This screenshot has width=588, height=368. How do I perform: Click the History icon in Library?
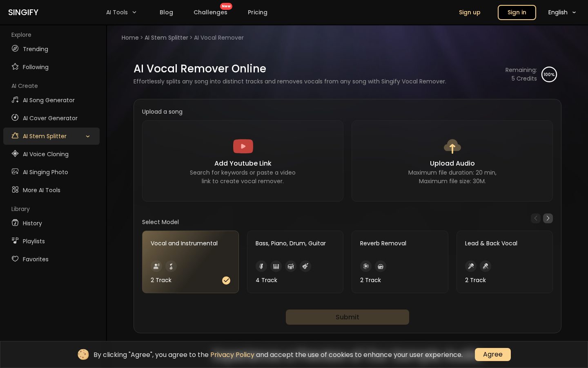15,223
